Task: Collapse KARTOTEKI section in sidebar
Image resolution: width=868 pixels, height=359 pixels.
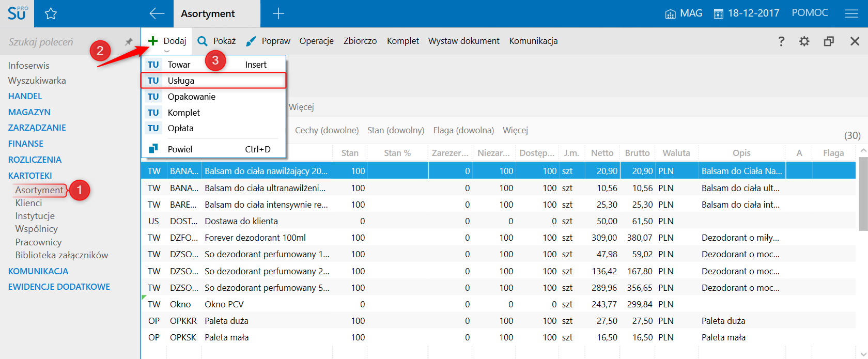Action: [x=30, y=176]
